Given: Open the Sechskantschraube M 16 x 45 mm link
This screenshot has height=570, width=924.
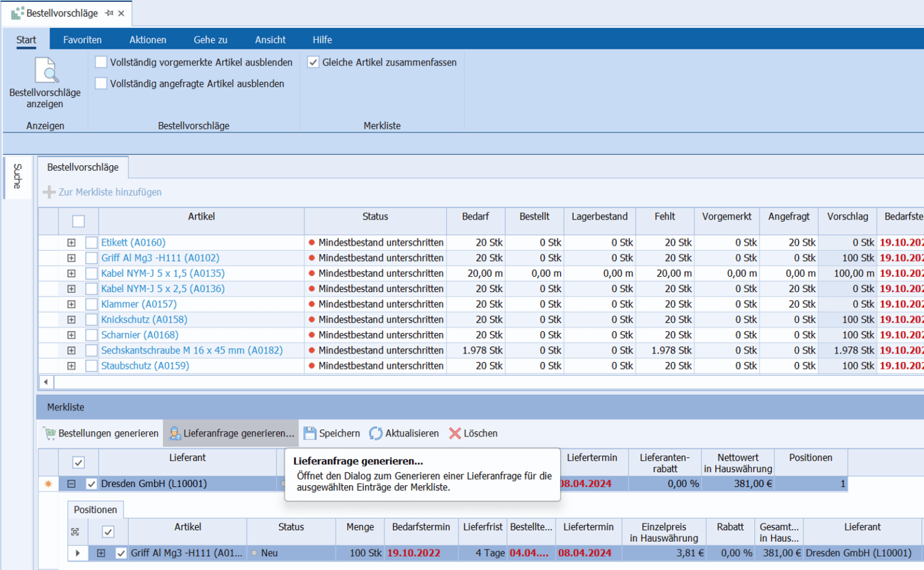Looking at the screenshot, I should pos(191,351).
